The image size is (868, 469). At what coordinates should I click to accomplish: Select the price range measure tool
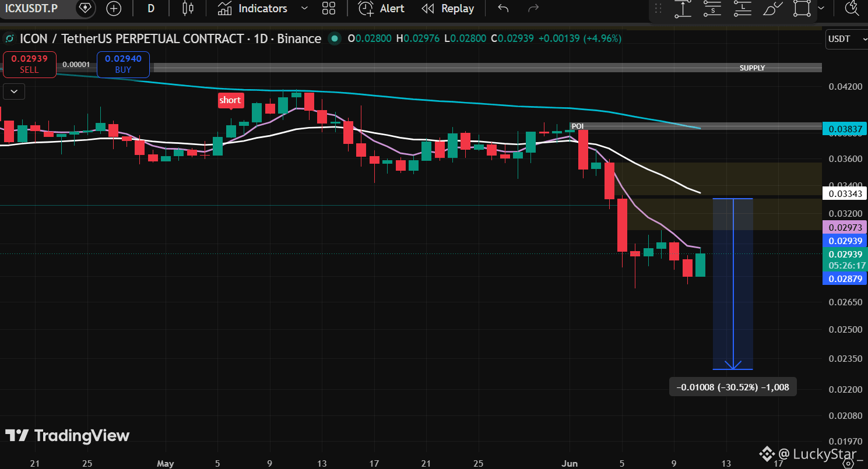click(683, 8)
